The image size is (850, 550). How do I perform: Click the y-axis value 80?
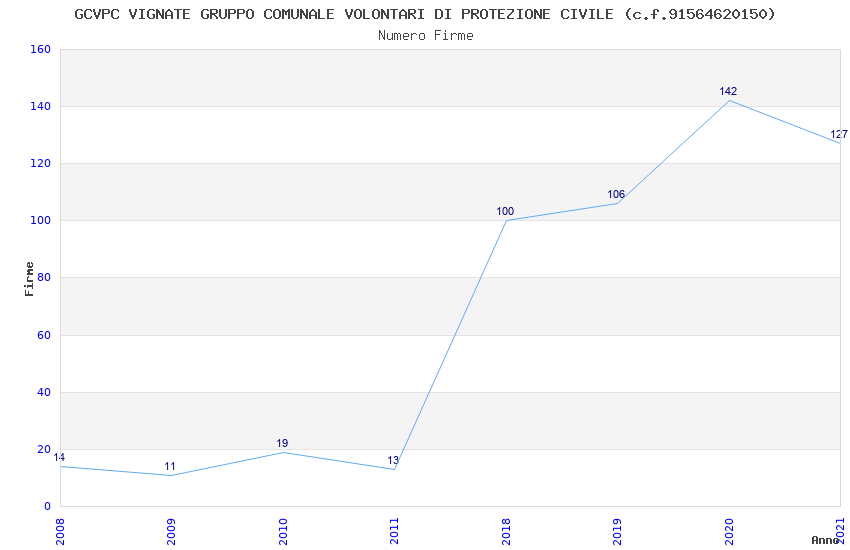[44, 277]
